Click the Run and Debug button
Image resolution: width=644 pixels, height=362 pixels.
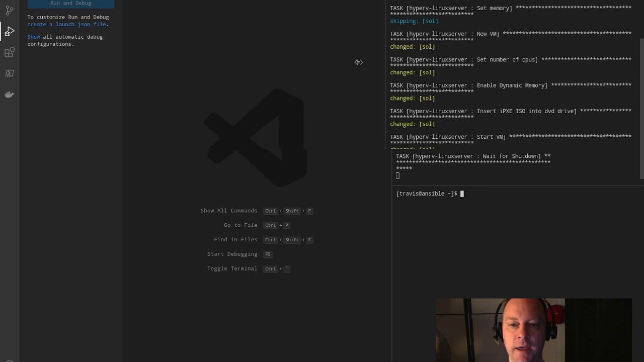pyautogui.click(x=71, y=4)
